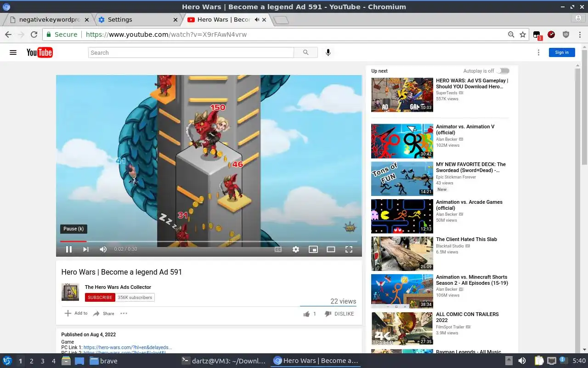
Task: Open Animation vs. Arcade Games thumbnail
Action: coord(402,216)
